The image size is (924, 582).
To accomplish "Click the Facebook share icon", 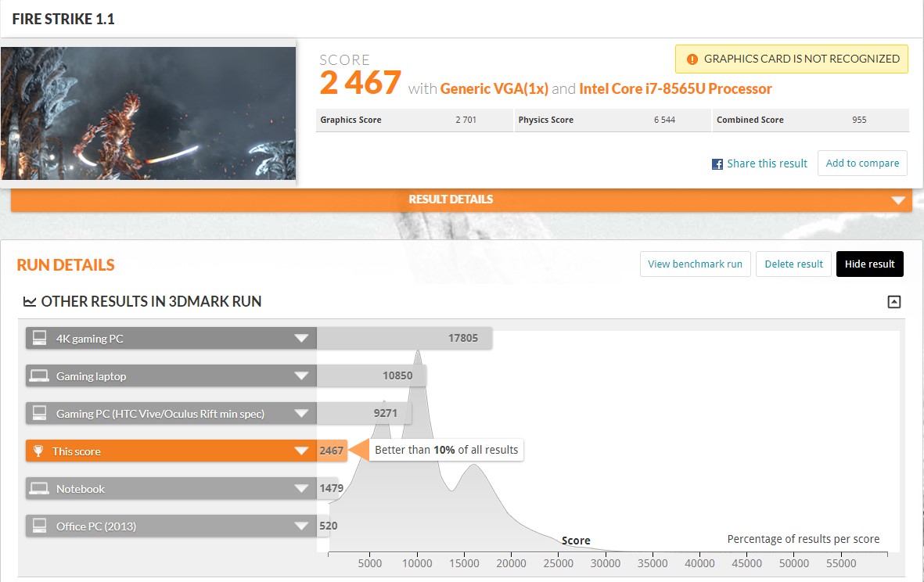I will pyautogui.click(x=717, y=164).
